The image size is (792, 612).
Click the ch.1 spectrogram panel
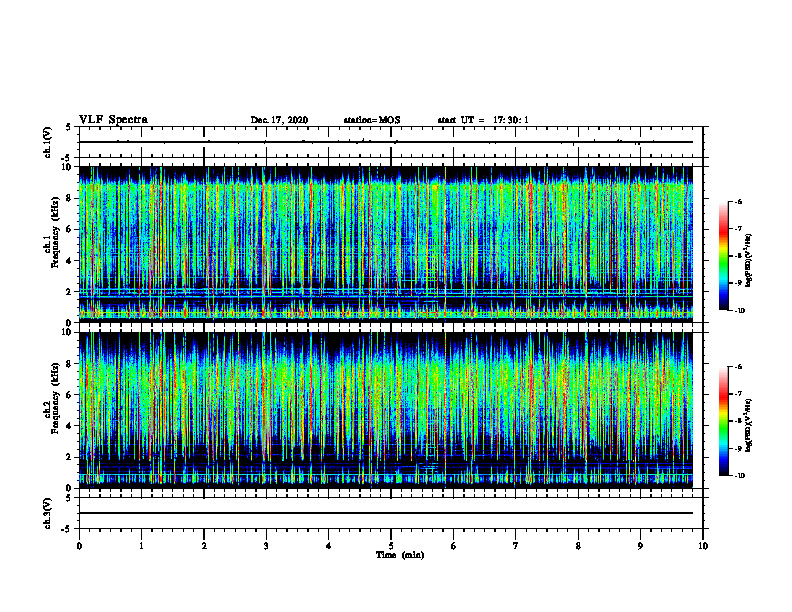tap(386, 244)
